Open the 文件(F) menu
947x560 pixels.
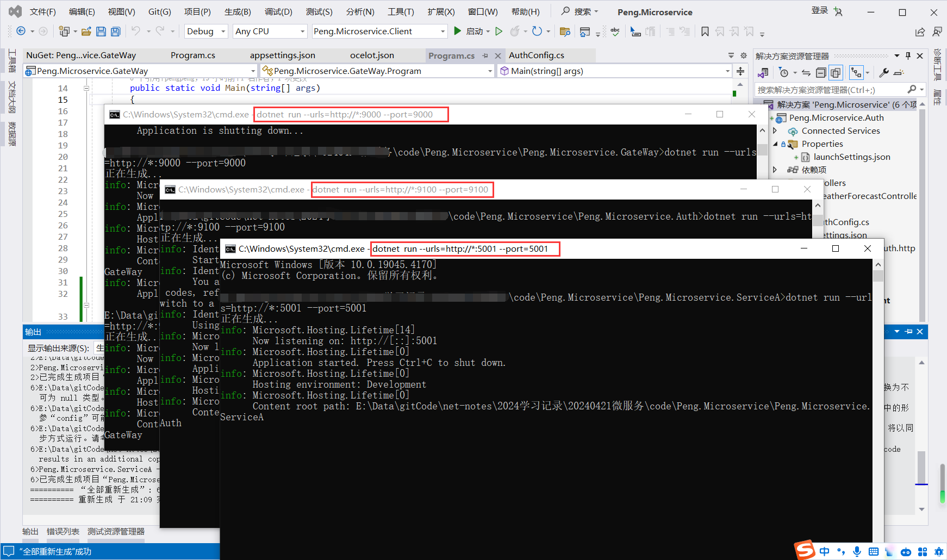pyautogui.click(x=43, y=11)
